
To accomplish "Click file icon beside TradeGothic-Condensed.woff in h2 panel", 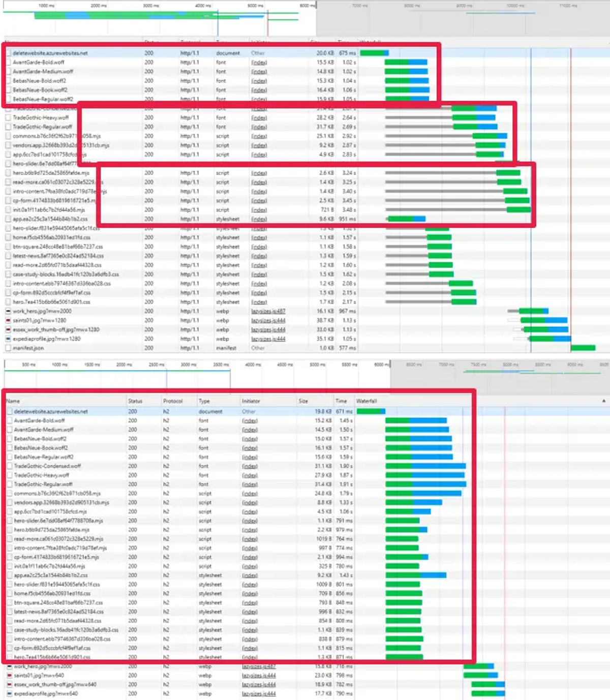I will click(10, 466).
